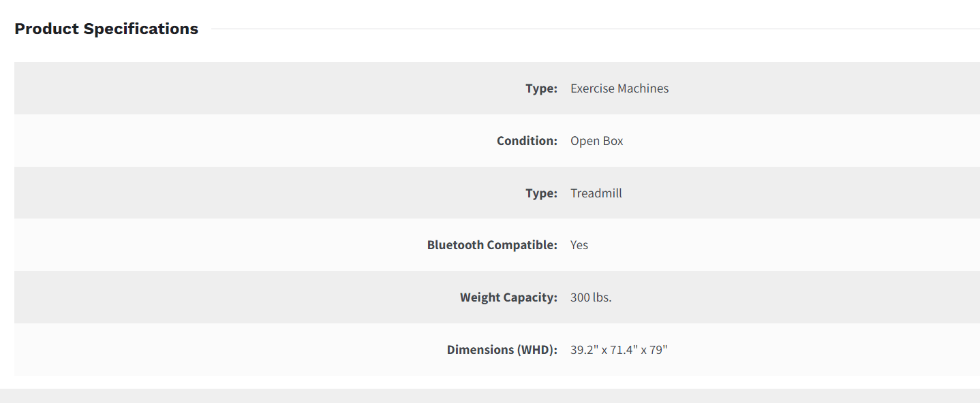Select the 39.2" width measurement
Viewport: 980px width, 403px height.
click(x=584, y=350)
